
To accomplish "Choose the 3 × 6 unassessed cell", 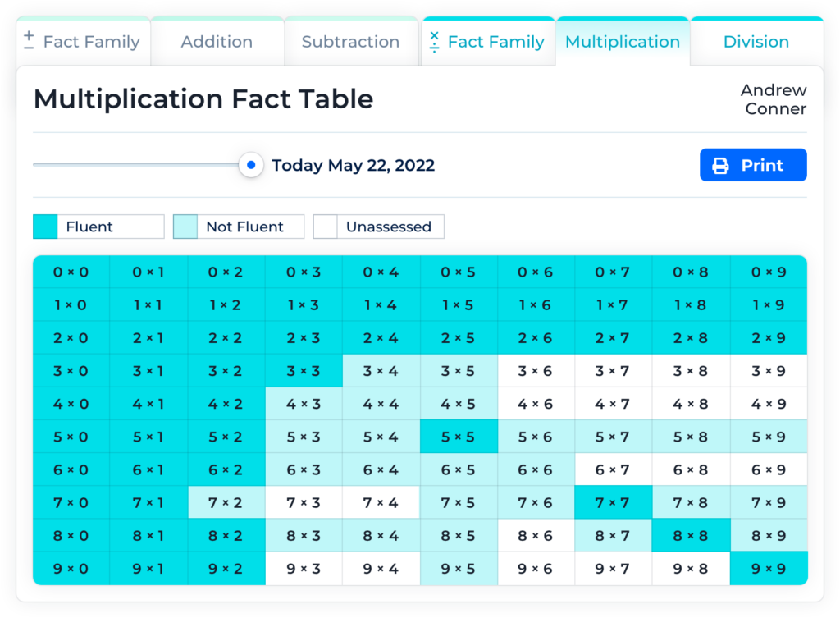I will click(535, 371).
